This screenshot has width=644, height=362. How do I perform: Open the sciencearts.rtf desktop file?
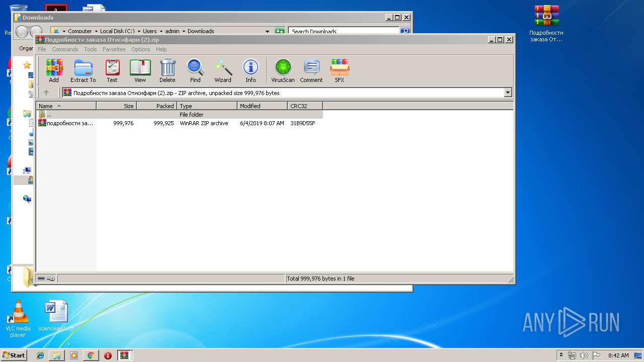click(x=56, y=316)
